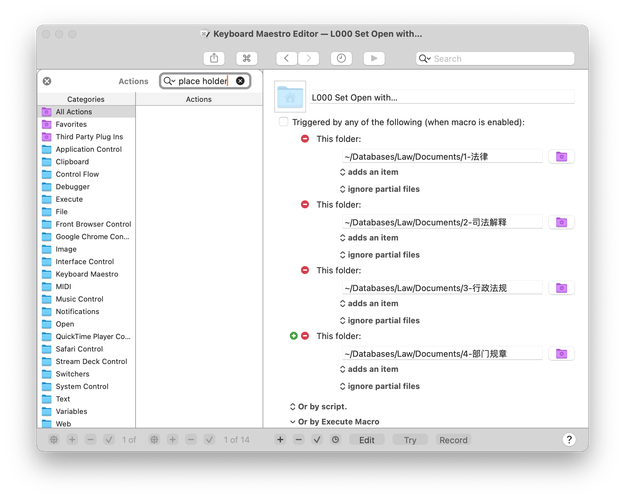Select the Front Browser Control category
This screenshot has width=625, height=500.
(x=86, y=224)
